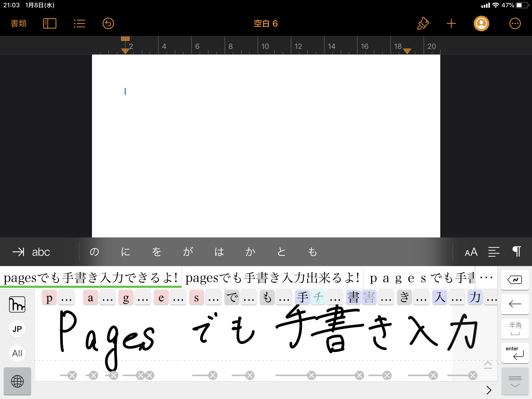The image size is (532, 399).
Task: Expand writing area with up chevron
Action: pyautogui.click(x=488, y=365)
